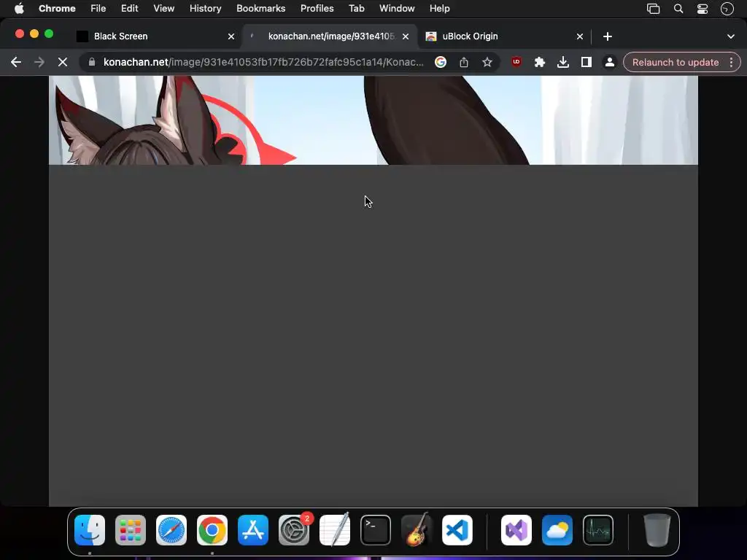Screen dimensions: 747x560
Task: Close the konachan.net tab
Action: point(406,36)
